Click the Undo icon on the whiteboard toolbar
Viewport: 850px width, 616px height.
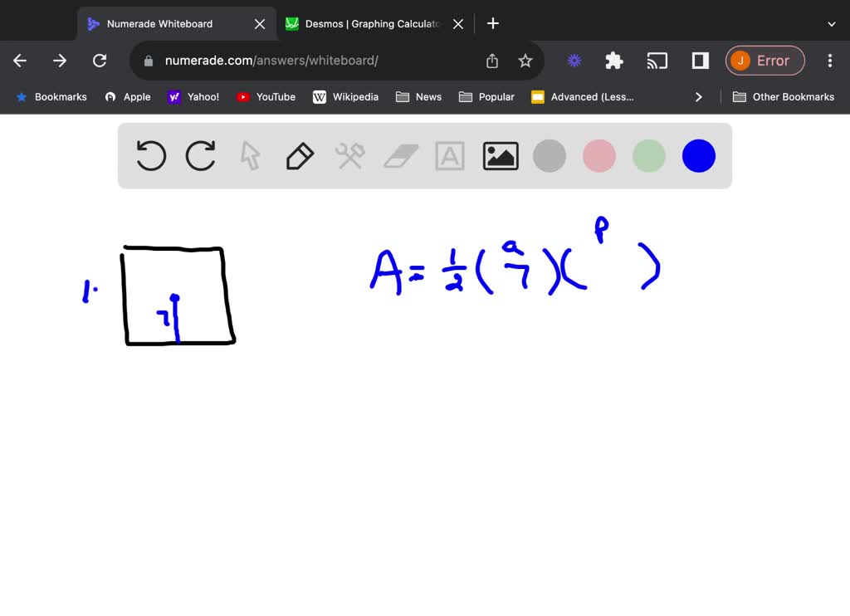point(150,155)
